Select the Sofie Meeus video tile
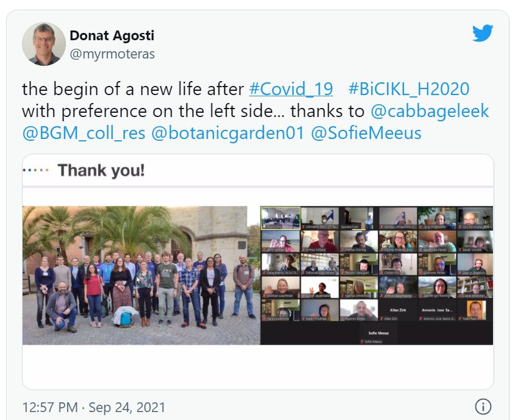Image resolution: width=515 pixels, height=420 pixels. (x=378, y=333)
